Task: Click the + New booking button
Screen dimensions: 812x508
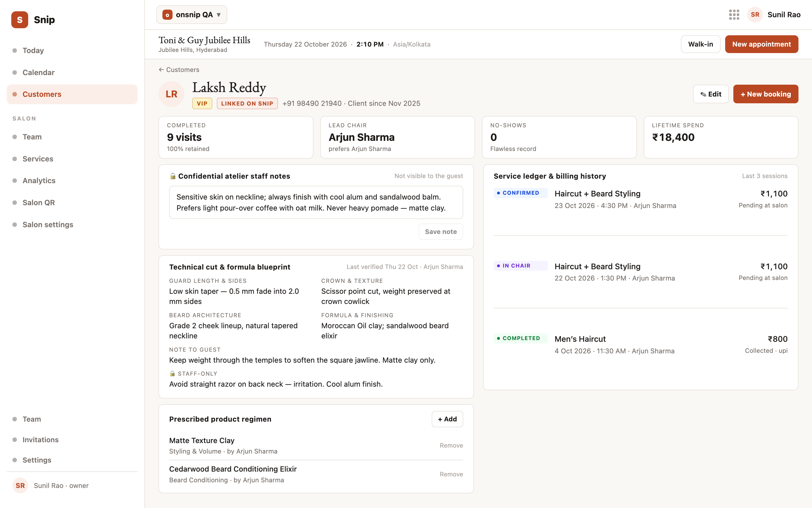Action: click(x=765, y=94)
